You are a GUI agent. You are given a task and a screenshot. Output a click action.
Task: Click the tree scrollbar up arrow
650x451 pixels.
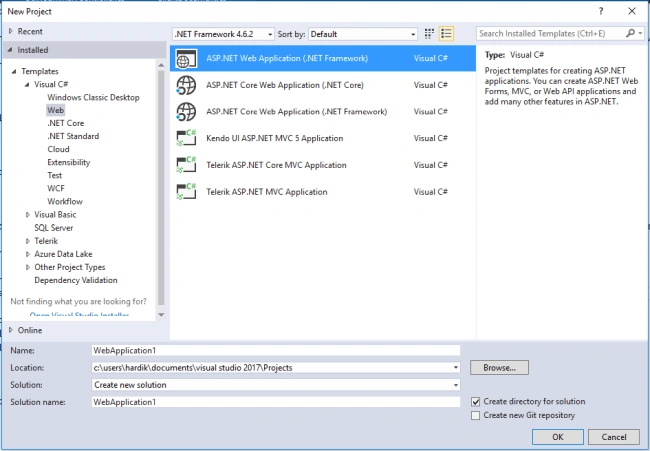tap(161, 65)
